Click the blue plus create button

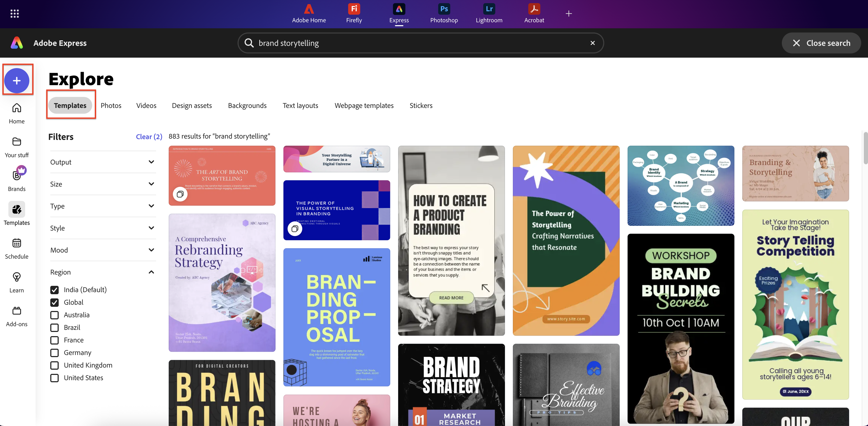pos(17,80)
